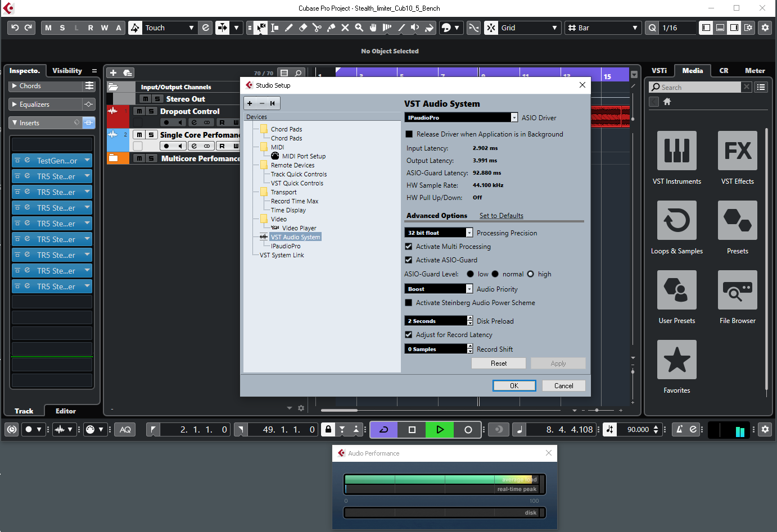Select the Split scissors tool
The image size is (777, 532).
pyautogui.click(x=317, y=28)
